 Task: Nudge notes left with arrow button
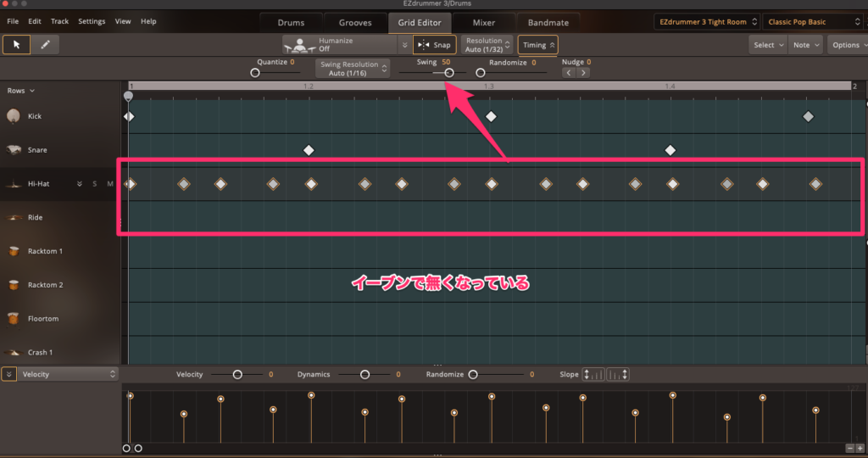[x=569, y=73]
